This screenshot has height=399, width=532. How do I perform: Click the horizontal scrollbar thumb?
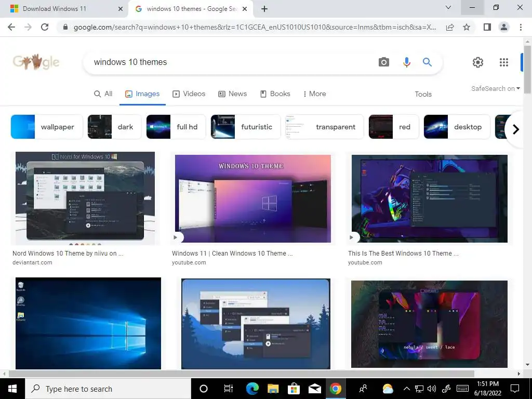[241, 374]
